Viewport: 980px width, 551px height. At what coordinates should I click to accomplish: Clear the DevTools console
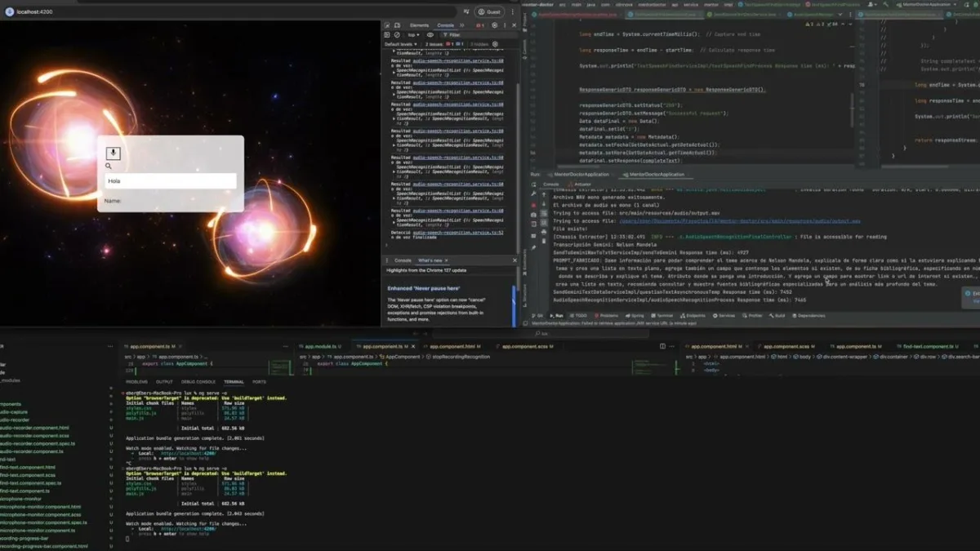[397, 35]
